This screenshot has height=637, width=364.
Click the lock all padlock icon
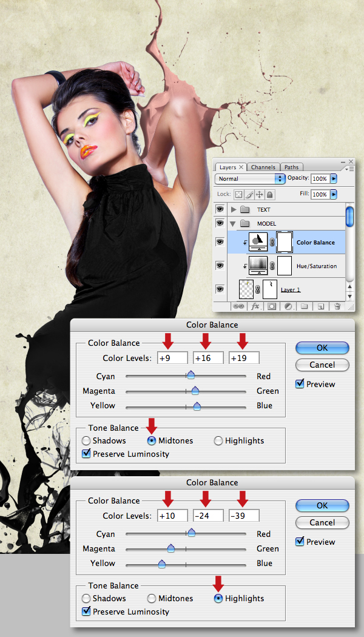click(269, 194)
